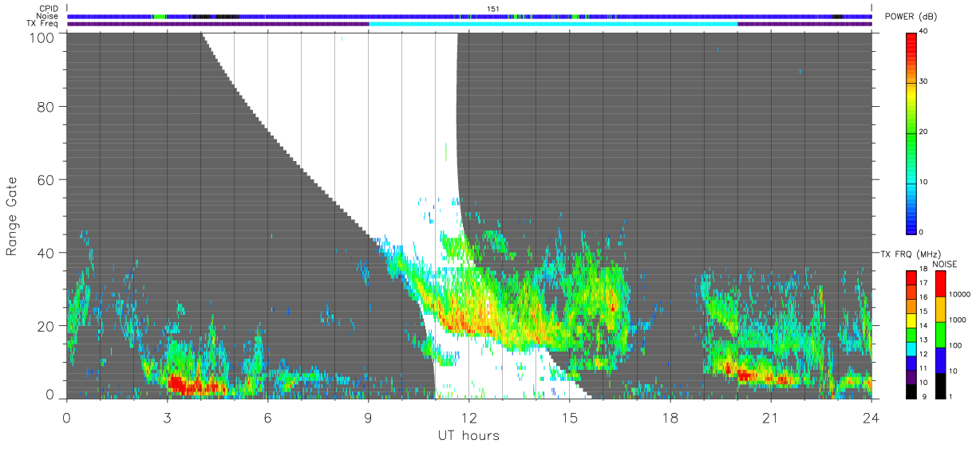Pick the orange swatch in NOISE legend
Screen dimensions: 980x452
(x=940, y=310)
